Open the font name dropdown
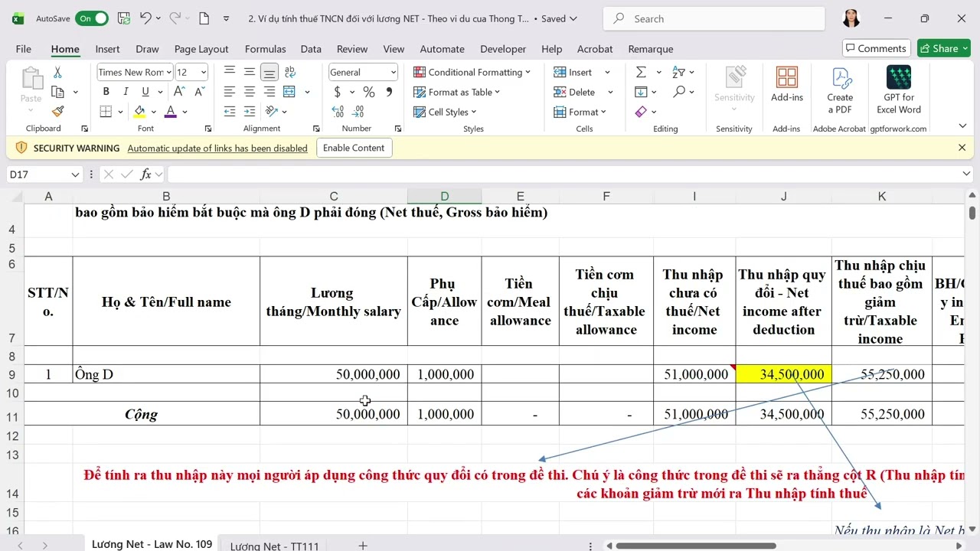Viewport: 980px width, 551px height. pyautogui.click(x=168, y=72)
